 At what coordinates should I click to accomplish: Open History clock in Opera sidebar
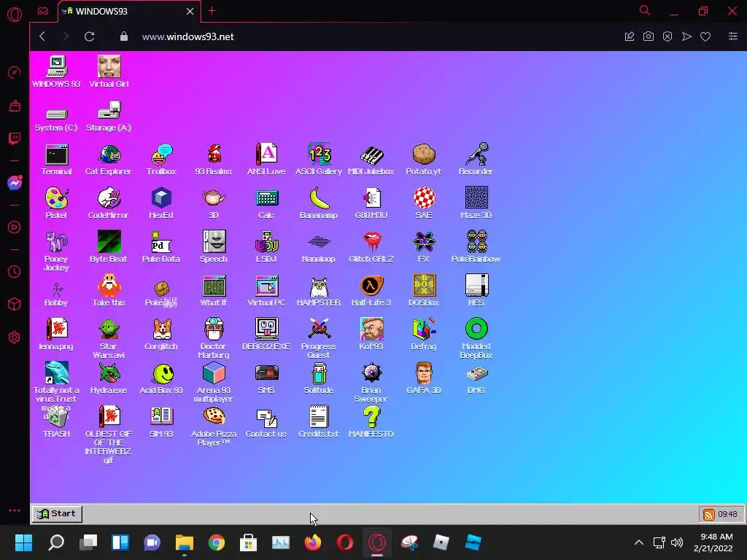point(15,272)
